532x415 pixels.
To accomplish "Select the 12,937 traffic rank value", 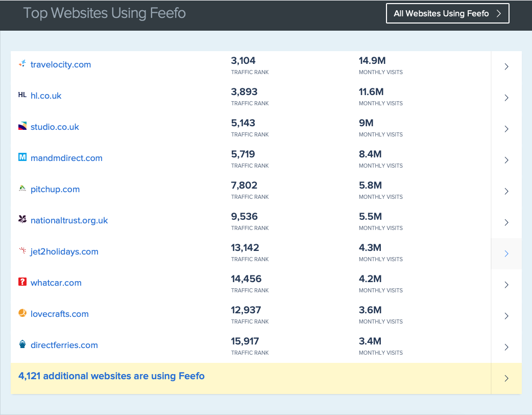I will [246, 310].
